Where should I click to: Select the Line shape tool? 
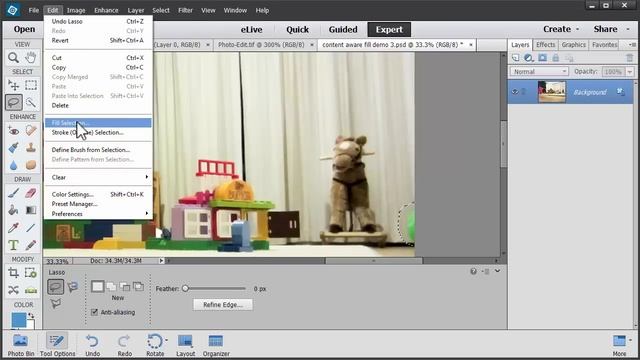click(31, 228)
